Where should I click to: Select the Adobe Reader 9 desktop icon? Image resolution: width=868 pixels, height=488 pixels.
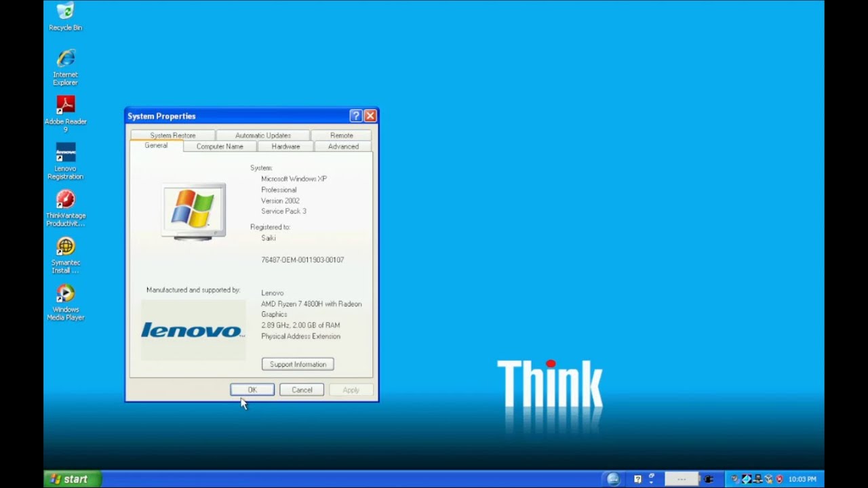click(65, 113)
